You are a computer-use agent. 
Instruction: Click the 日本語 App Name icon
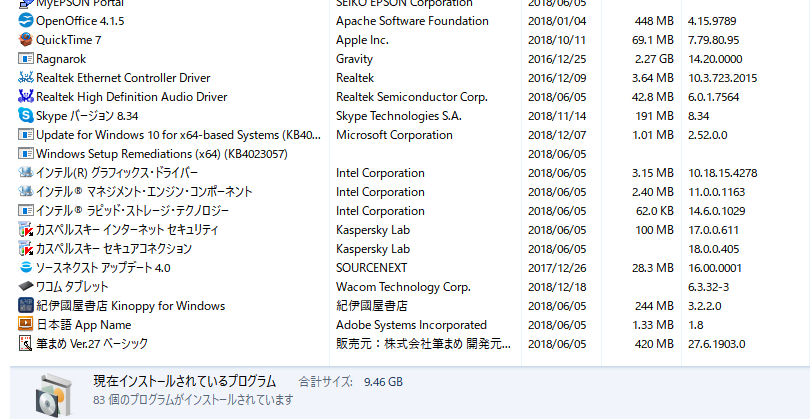click(26, 324)
